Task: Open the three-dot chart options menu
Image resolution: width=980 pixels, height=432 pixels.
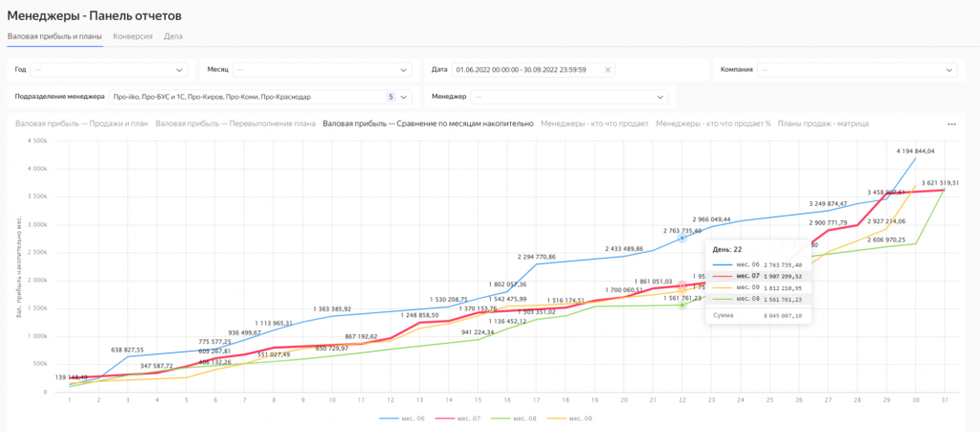Action: (950, 125)
